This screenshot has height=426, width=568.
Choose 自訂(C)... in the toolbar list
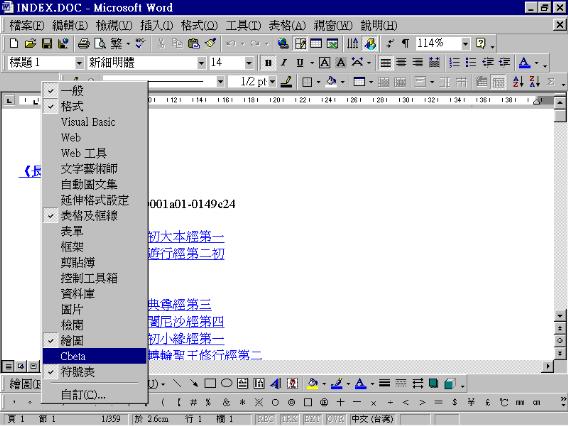95,394
